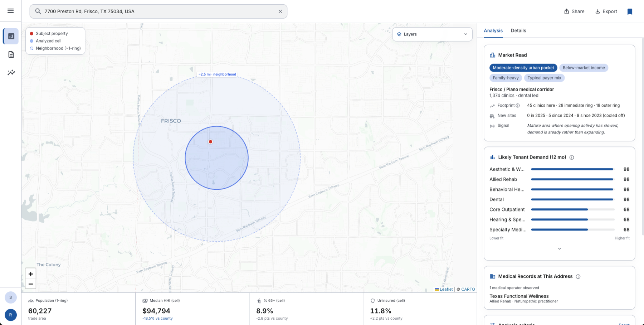The image size is (644, 325).
Task: Click Frisco / Plano medical corridor heading
Action: coord(522,89)
